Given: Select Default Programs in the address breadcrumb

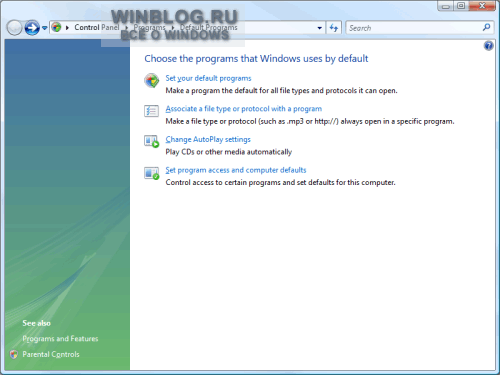Looking at the screenshot, I should point(209,27).
